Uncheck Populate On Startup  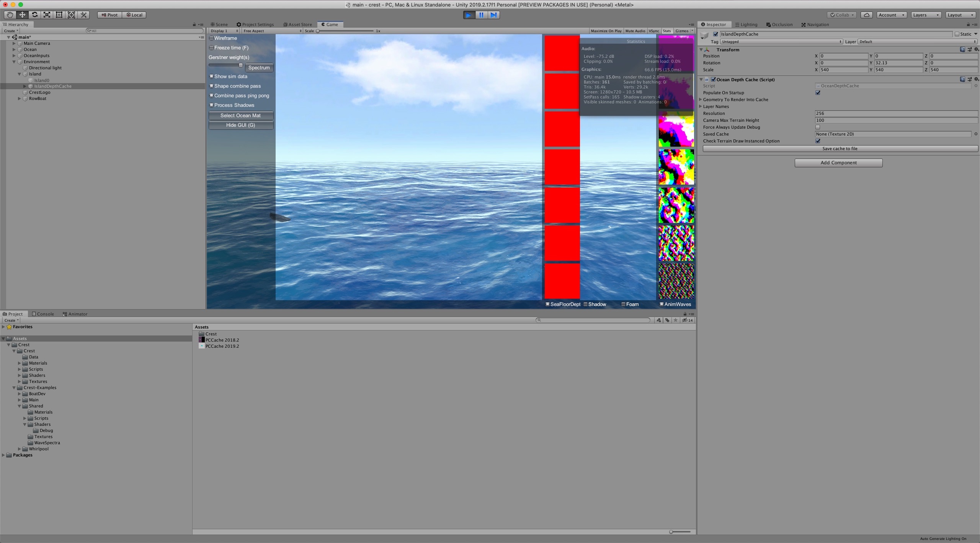818,92
